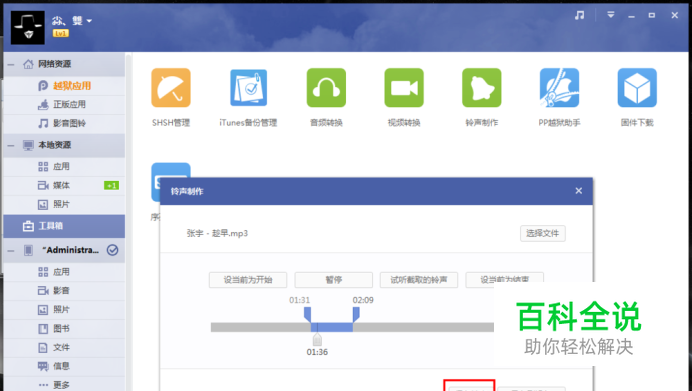This screenshot has height=391, width=692.
Task: Click the 暂停 button
Action: pos(334,280)
